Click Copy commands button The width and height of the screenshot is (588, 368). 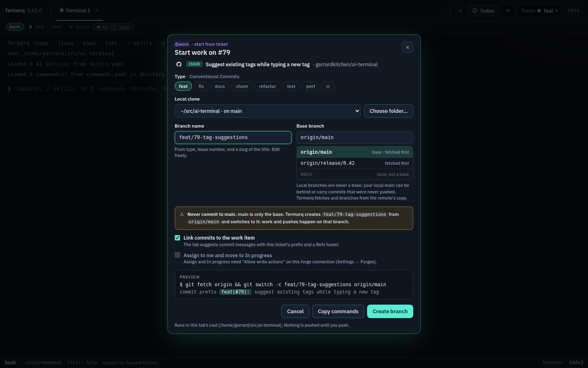[338, 312]
